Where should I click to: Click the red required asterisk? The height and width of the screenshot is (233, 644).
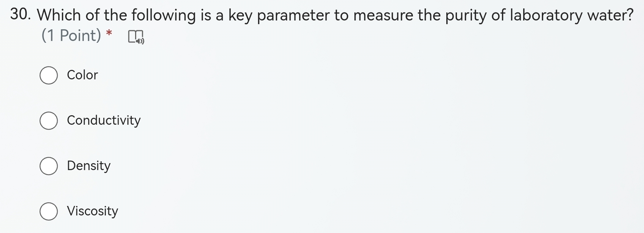pyautogui.click(x=108, y=34)
